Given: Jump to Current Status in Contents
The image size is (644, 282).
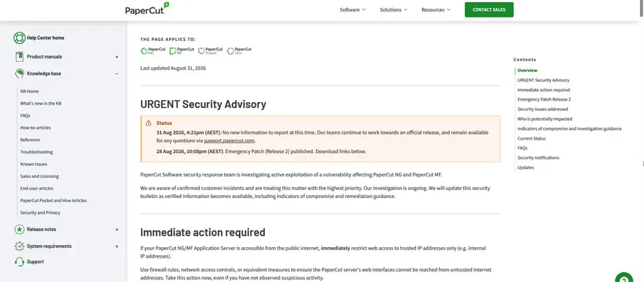Looking at the screenshot, I should (x=531, y=138).
